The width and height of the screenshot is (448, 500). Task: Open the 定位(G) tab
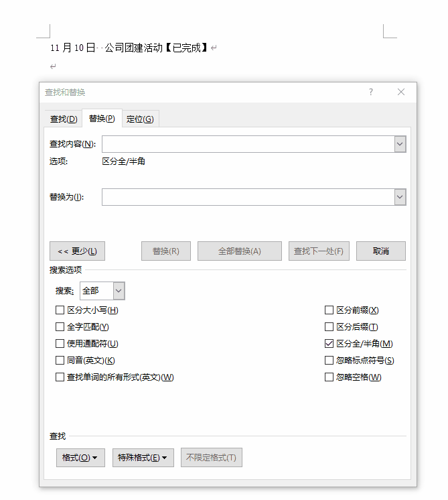click(x=140, y=119)
